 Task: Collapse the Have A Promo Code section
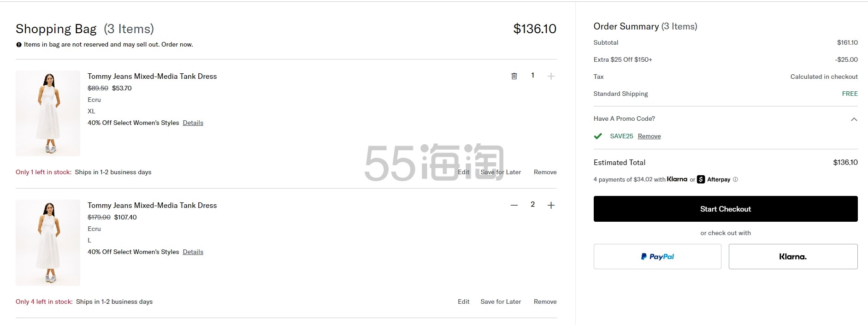pos(853,119)
